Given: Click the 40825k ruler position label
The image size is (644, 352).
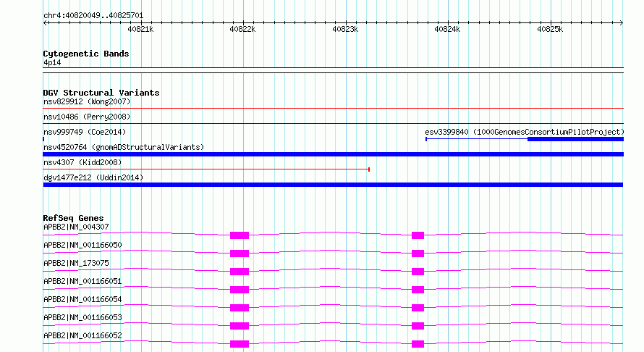Looking at the screenshot, I should click(x=550, y=29).
